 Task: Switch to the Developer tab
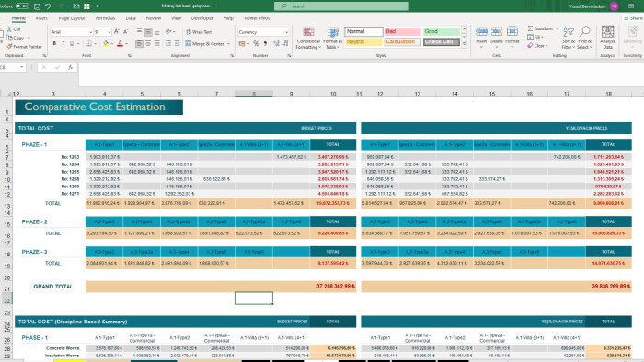coord(202,18)
